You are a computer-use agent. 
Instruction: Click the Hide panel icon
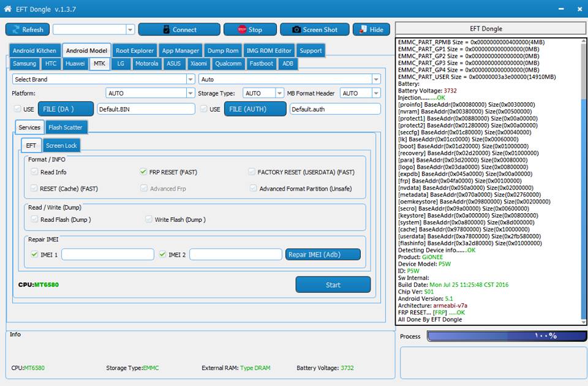[x=363, y=29]
